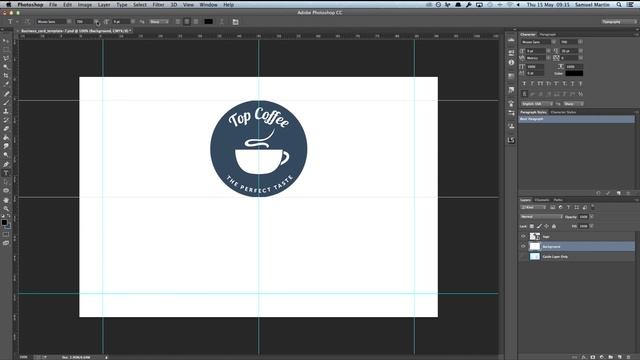Switch to the Character Styles tab

(563, 112)
